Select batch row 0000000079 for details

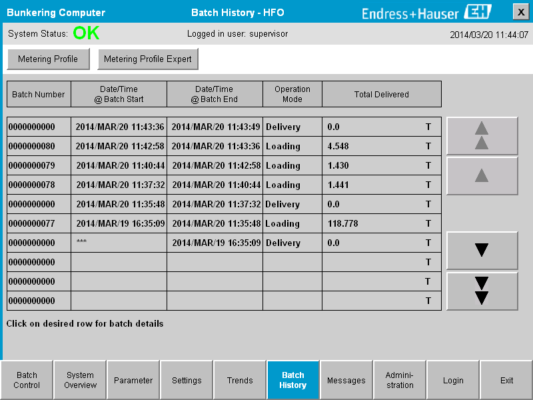point(224,166)
